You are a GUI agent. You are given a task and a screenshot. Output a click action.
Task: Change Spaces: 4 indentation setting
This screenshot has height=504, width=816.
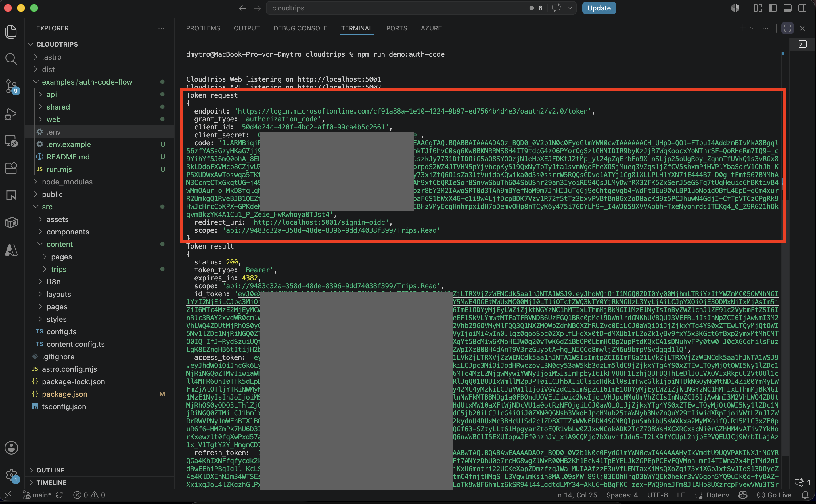622,495
